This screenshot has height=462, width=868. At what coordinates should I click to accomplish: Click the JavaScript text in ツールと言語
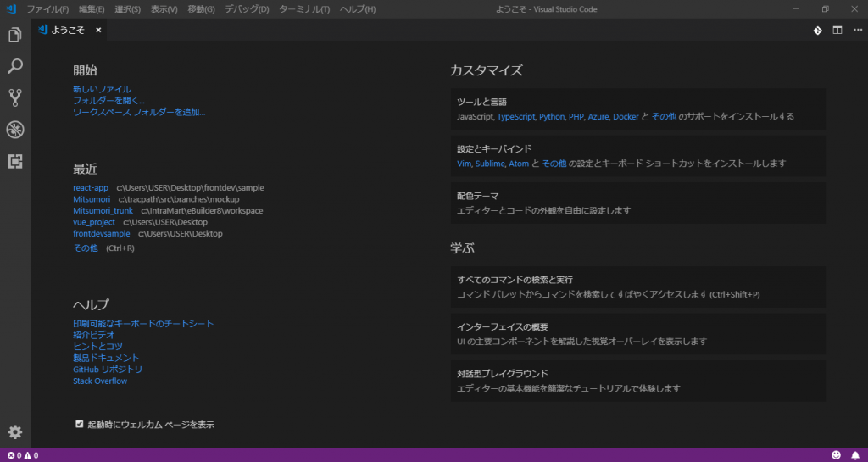[475, 117]
